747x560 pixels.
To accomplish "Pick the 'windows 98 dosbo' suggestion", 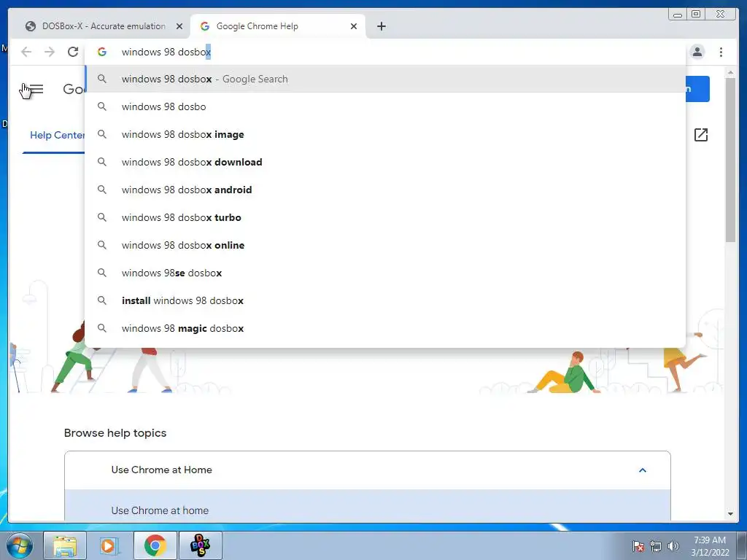I will (385, 106).
